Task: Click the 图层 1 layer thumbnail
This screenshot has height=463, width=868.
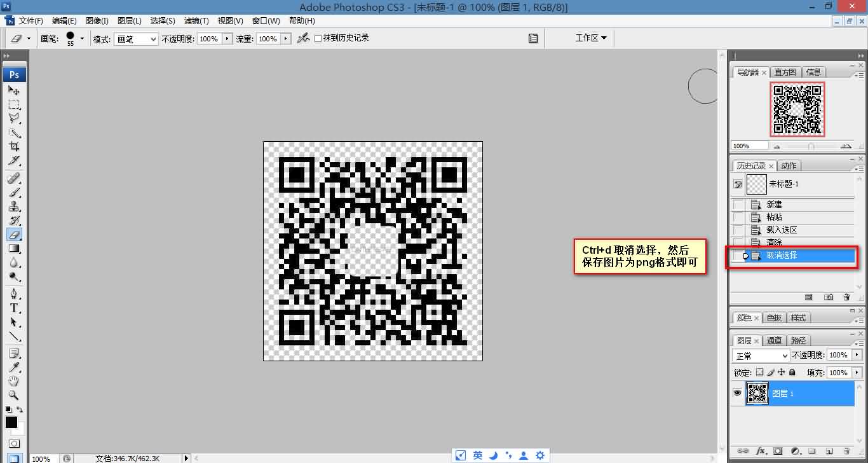Action: (757, 393)
